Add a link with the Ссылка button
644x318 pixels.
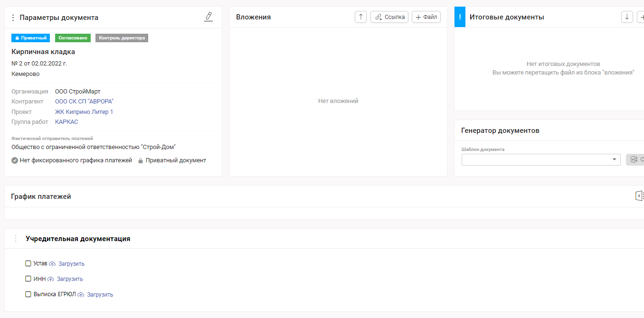(x=389, y=17)
